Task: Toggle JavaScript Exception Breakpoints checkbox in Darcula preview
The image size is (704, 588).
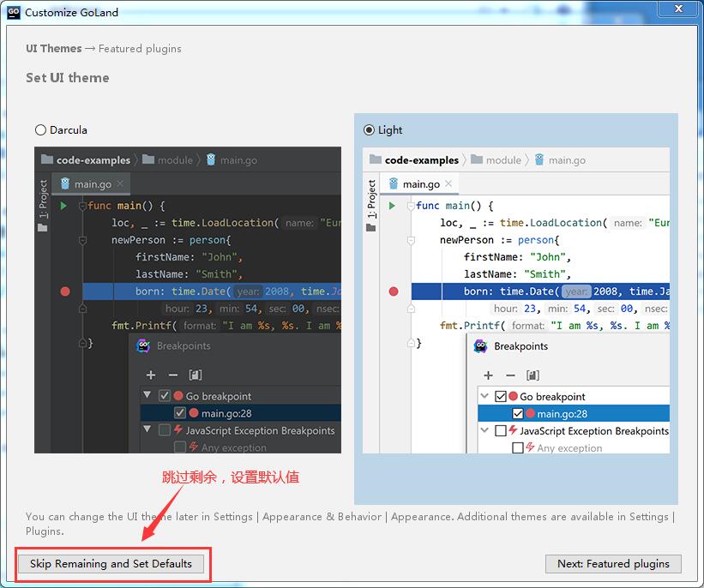Action: pos(165,430)
